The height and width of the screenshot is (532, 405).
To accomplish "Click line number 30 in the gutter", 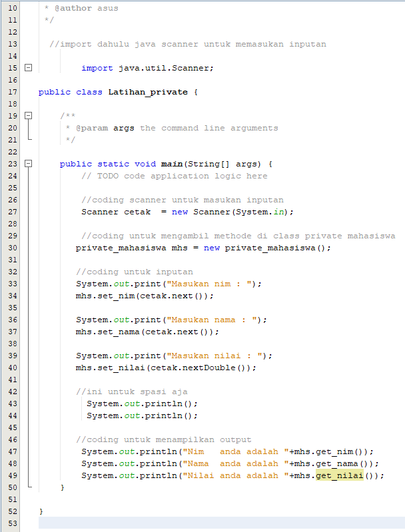I will [13, 248].
